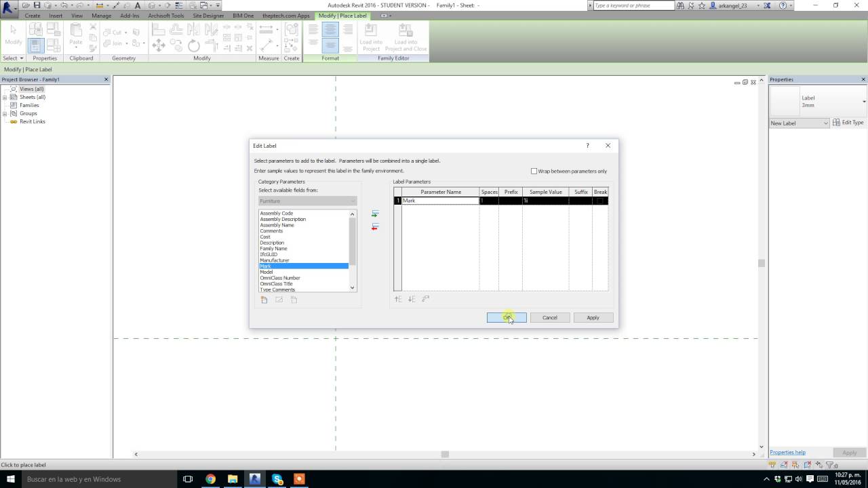Click the Align Left format icon
Screen dimensions: 868x488
[313, 29]
